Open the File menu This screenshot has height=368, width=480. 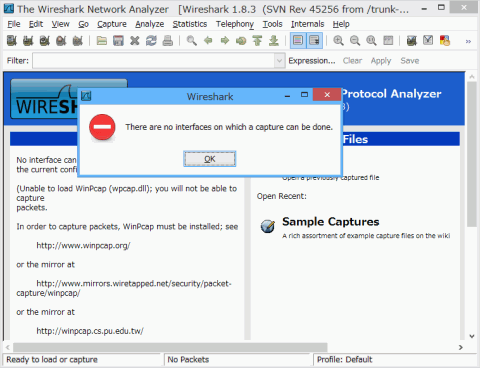(14, 24)
